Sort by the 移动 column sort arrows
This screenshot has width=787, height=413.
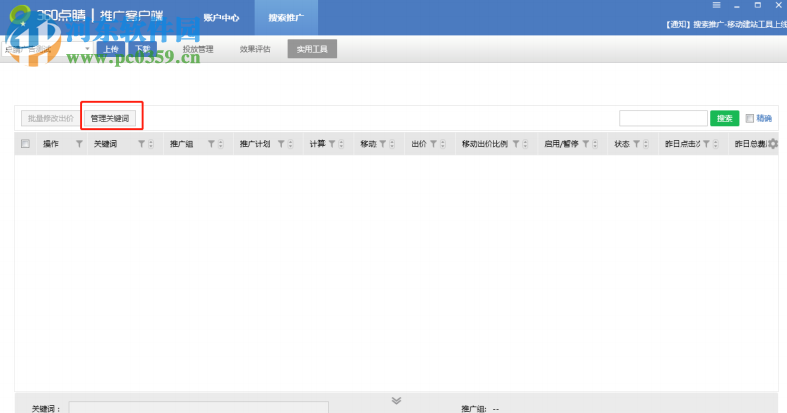click(x=392, y=144)
